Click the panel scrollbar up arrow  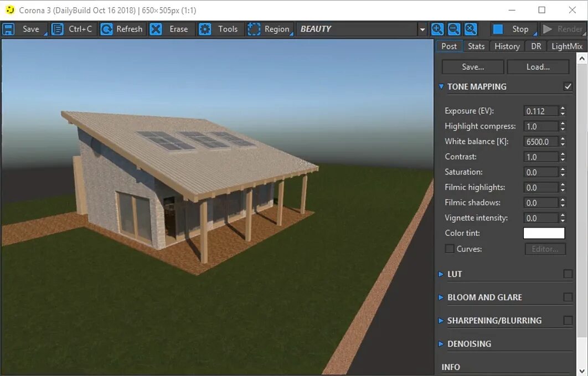click(581, 59)
